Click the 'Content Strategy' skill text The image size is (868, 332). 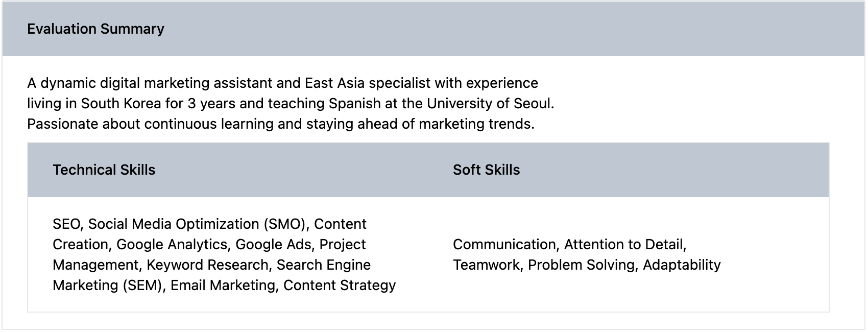point(340,286)
